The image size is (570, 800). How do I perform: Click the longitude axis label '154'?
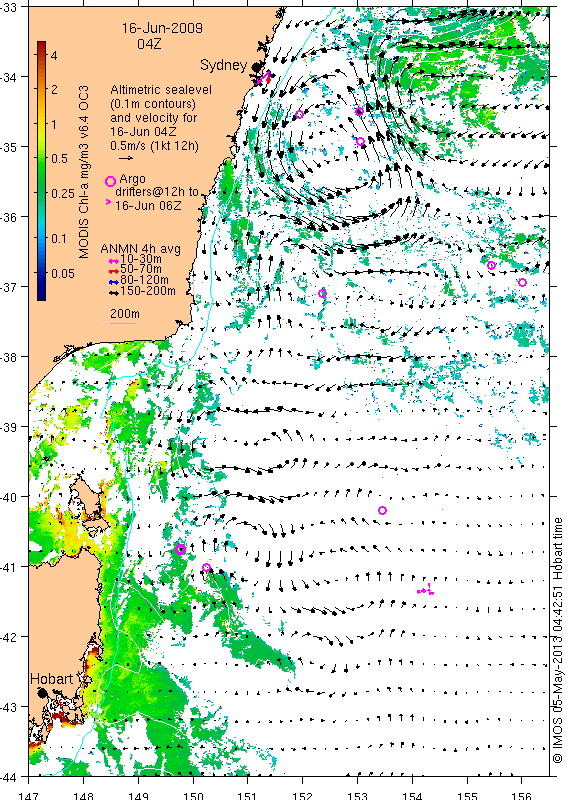click(412, 795)
